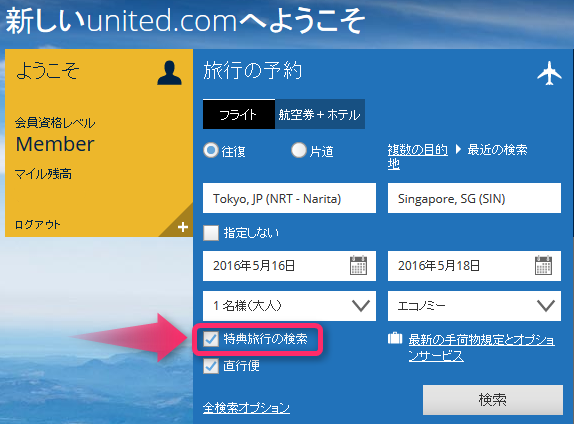Click destination field Singapore, SG (SIN)
This screenshot has width=574, height=424.
pos(474,198)
